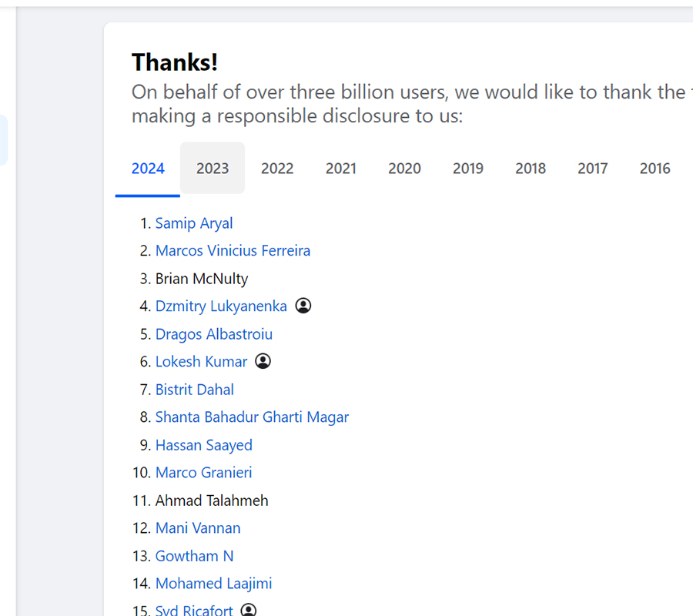Click profile icon beside Lokesh Kumar
Viewport: 693px width, 616px height.
[x=263, y=361]
